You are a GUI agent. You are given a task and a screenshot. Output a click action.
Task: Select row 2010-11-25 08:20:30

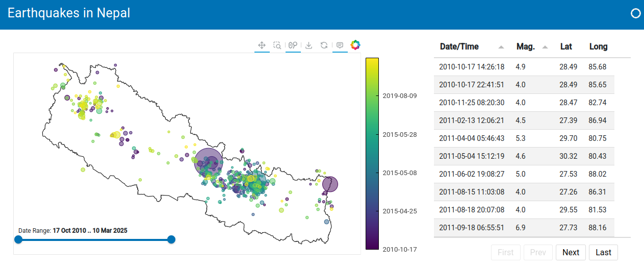pos(524,103)
